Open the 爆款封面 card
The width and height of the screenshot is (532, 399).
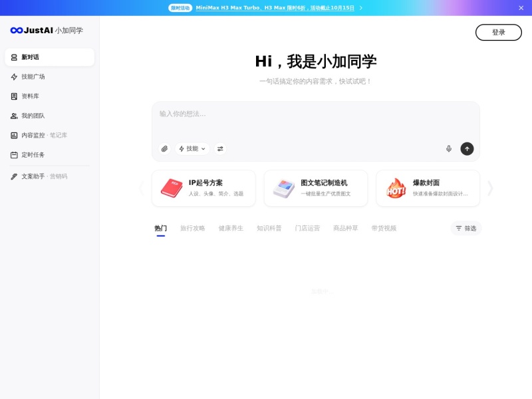[428, 188]
